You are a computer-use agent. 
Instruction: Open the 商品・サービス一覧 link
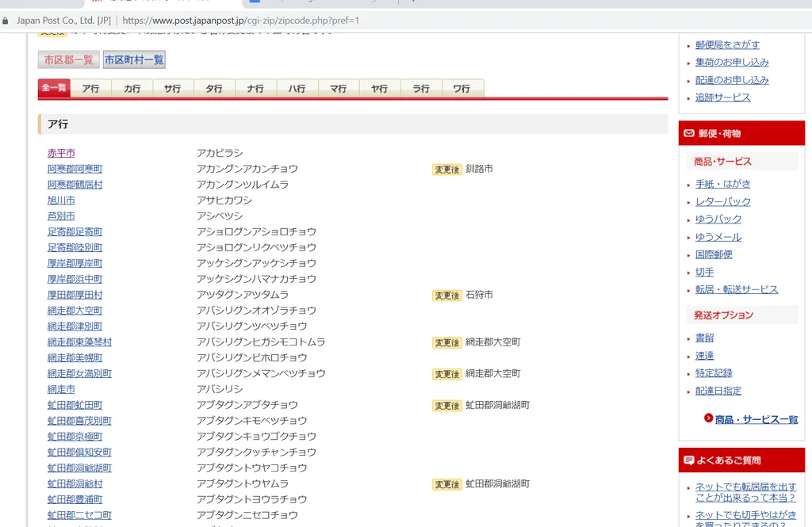756,419
